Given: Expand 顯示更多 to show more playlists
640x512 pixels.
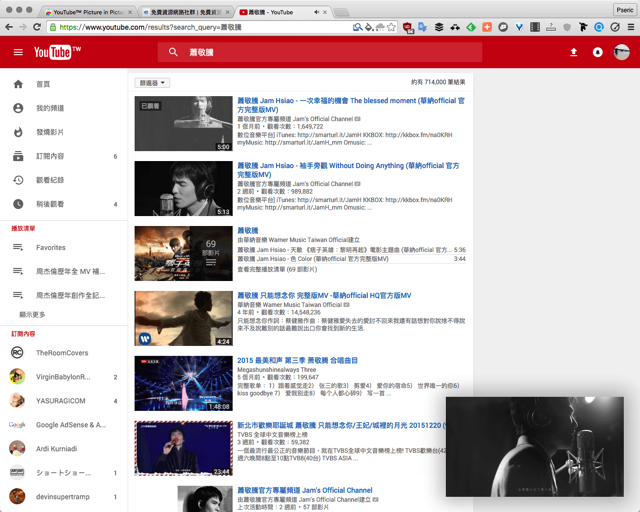Looking at the screenshot, I should 33,314.
